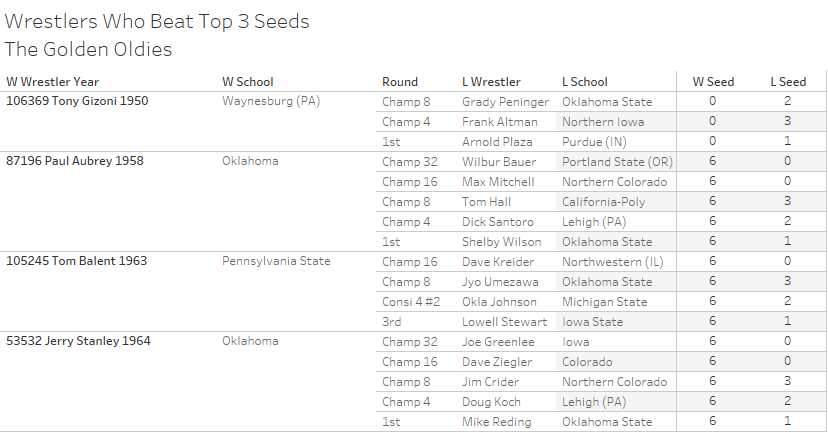Click the 'L School' column header
The image size is (828, 432).
(x=585, y=82)
